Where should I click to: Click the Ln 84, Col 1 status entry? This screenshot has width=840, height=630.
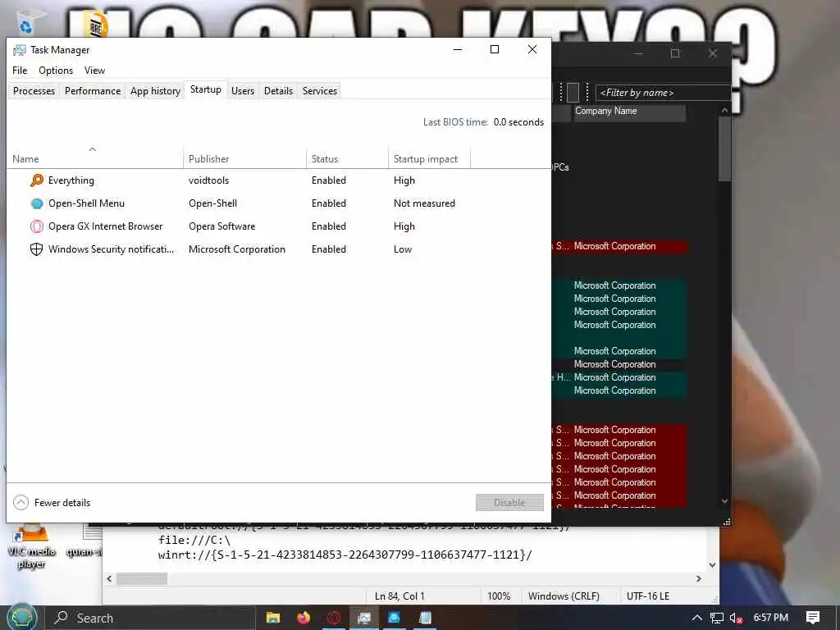click(399, 596)
